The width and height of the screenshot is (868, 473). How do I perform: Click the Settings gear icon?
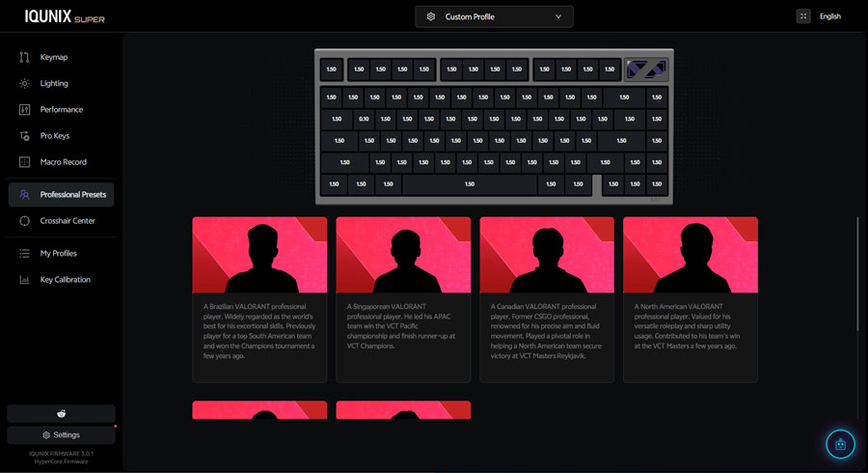pos(46,435)
